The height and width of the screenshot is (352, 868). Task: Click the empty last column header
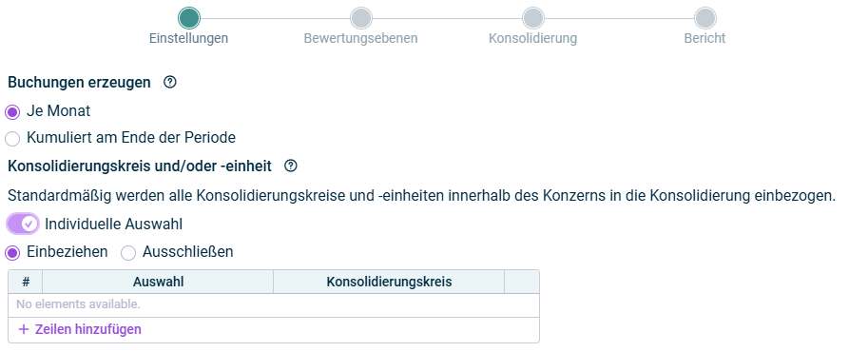point(521,282)
